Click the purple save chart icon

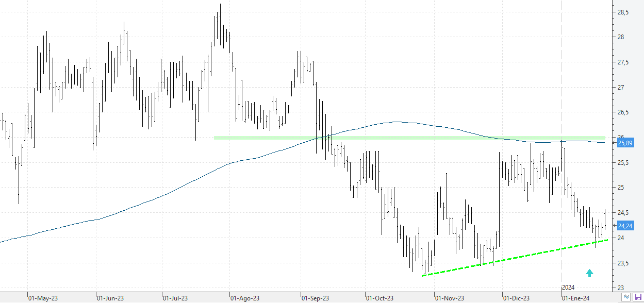[638, 297]
